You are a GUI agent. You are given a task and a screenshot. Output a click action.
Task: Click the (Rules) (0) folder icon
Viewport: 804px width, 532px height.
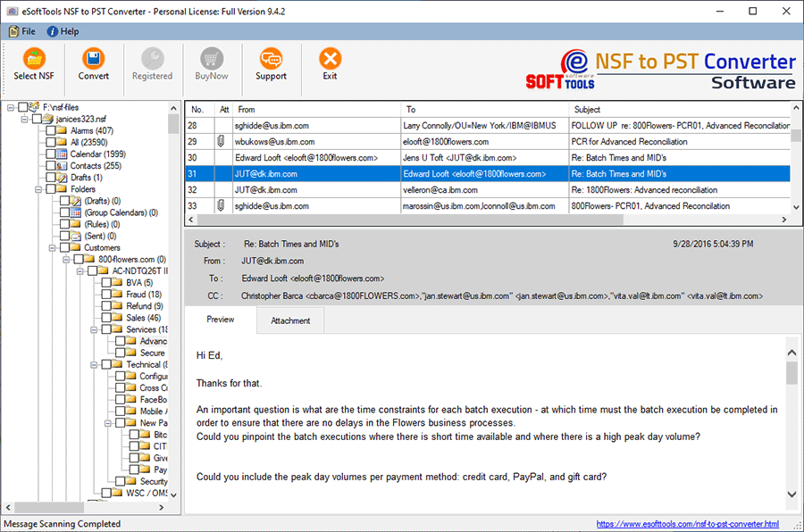tap(75, 224)
